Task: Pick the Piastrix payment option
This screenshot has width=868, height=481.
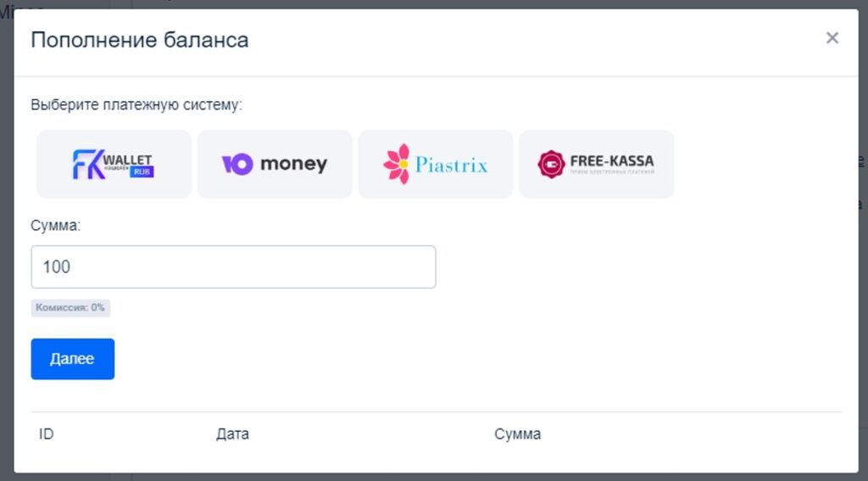Action: (436, 164)
